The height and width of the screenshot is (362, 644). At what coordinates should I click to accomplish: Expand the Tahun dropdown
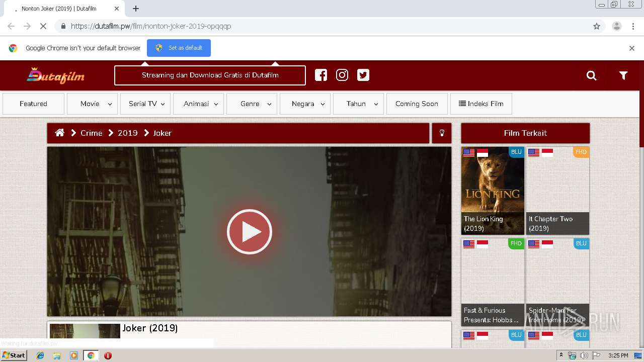[x=358, y=104]
